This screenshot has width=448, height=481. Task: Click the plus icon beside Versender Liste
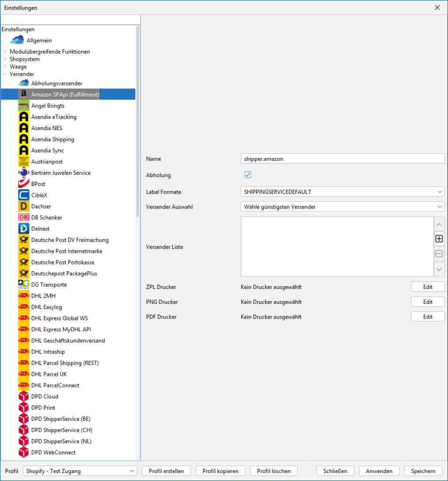[439, 239]
